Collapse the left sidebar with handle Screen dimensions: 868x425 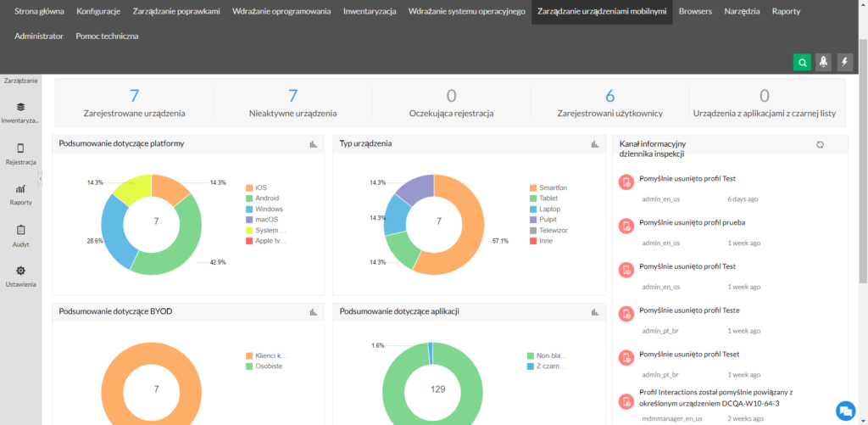coord(40,178)
